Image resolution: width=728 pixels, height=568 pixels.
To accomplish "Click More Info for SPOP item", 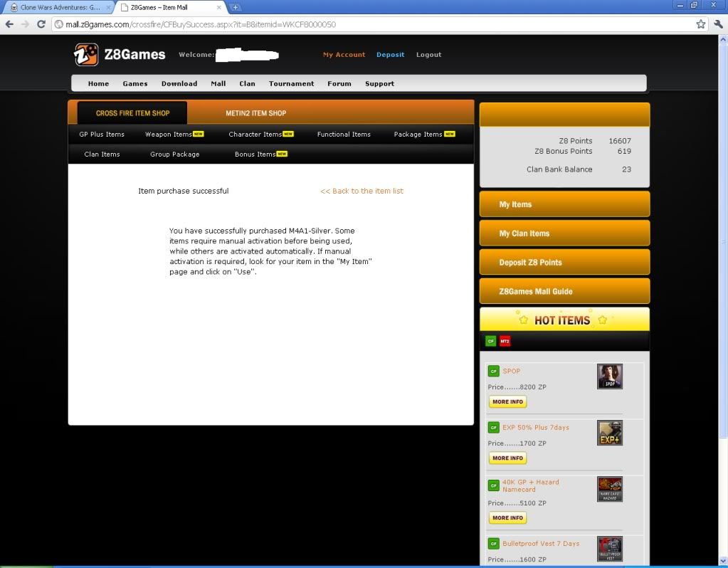I will click(x=507, y=402).
